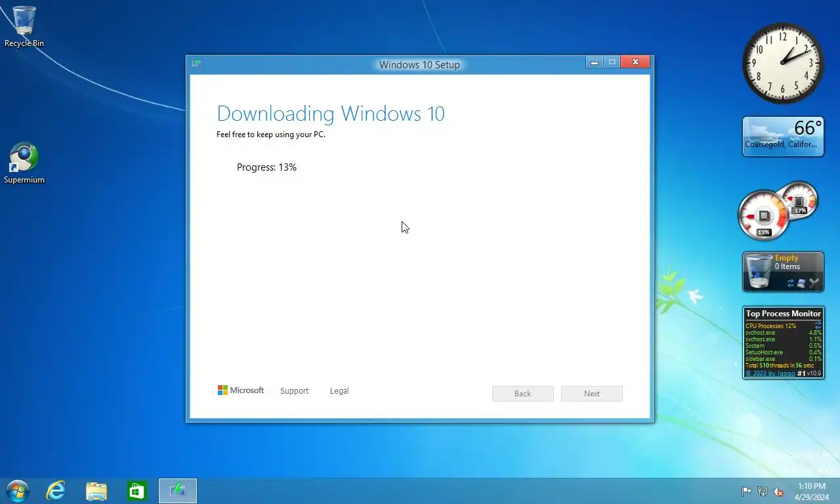Click the analog clock gadget
This screenshot has width=840, height=504.
point(783,63)
